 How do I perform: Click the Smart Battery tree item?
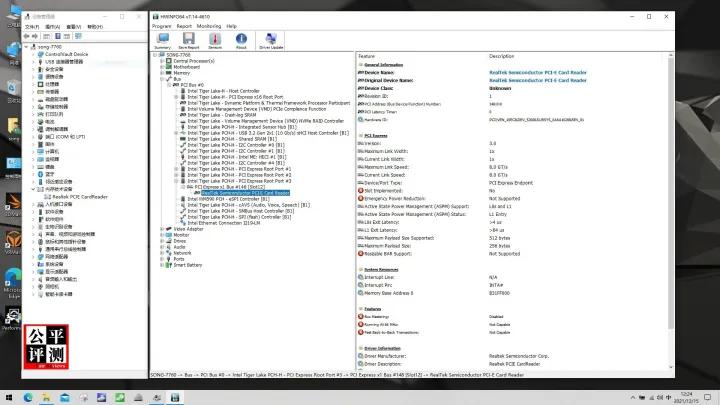point(188,265)
